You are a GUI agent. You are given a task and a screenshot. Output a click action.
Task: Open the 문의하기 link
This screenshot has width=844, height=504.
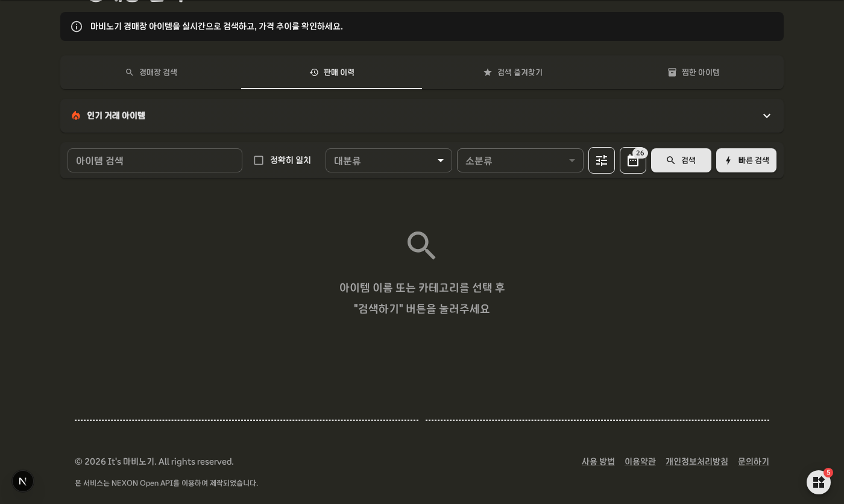point(754,461)
